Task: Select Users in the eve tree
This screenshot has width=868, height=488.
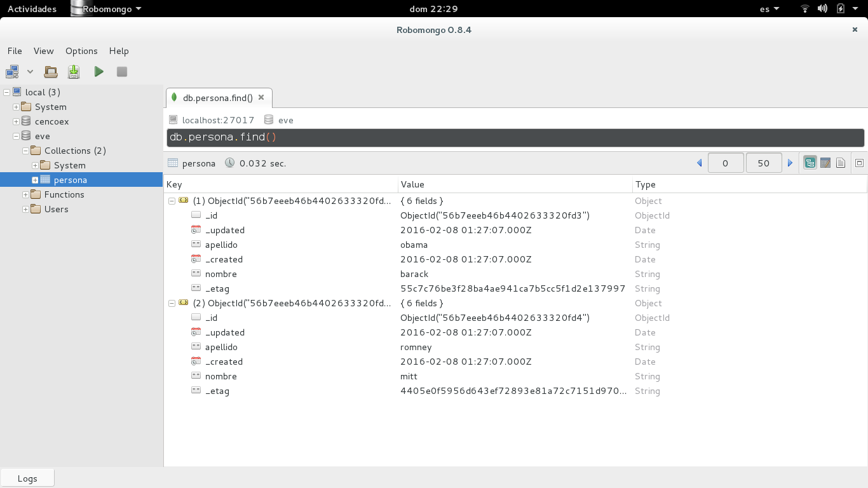Action: point(56,209)
